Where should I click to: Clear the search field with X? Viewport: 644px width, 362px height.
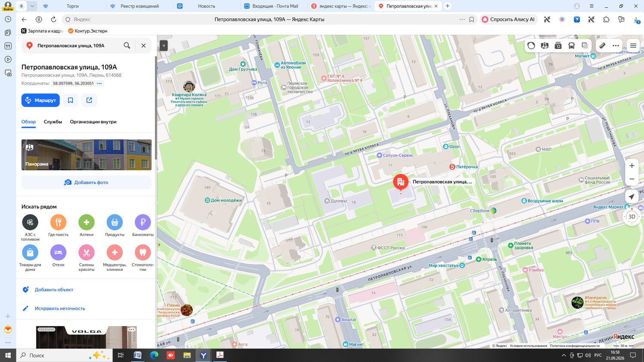143,45
